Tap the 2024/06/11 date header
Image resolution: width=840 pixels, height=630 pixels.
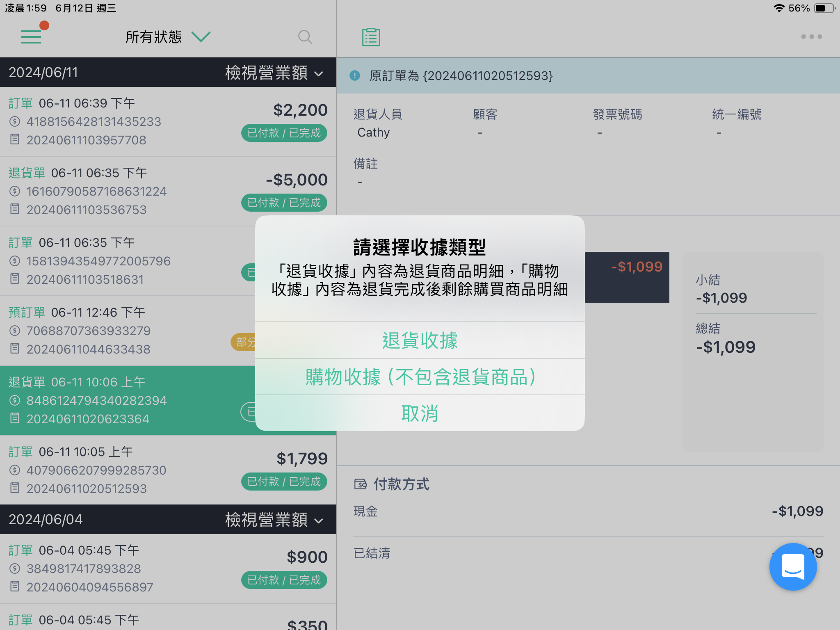coord(43,73)
